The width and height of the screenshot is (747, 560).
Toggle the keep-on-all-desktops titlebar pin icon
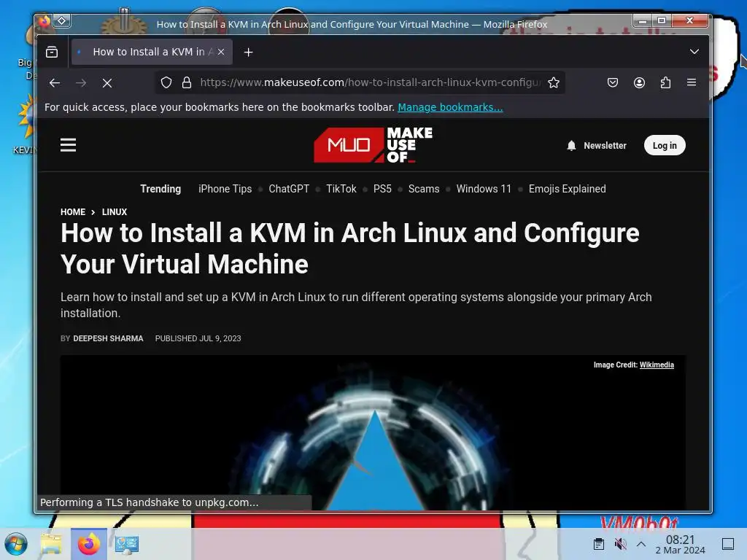click(x=62, y=21)
